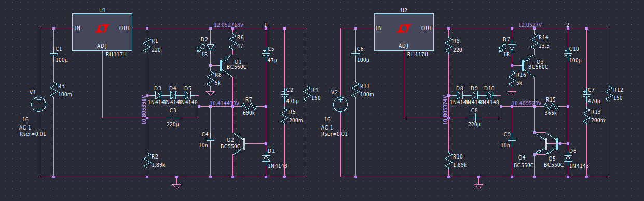The height and width of the screenshot is (201, 644).
Task: Click the net label '1' on left circuit
Action: click(266, 25)
